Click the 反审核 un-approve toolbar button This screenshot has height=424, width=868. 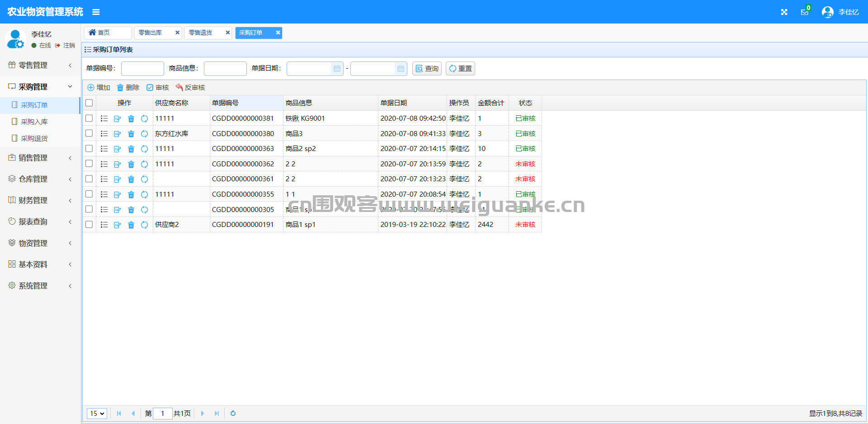[190, 88]
